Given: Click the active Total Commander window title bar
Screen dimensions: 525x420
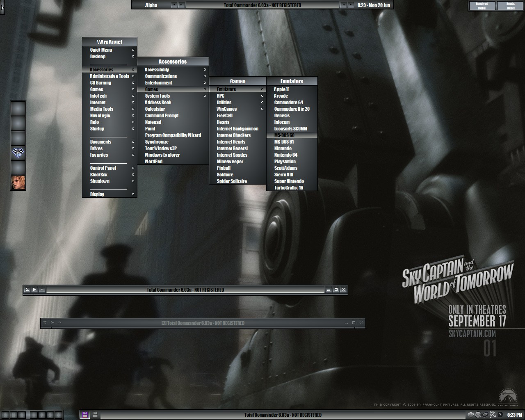Looking at the screenshot, I should click(x=185, y=290).
